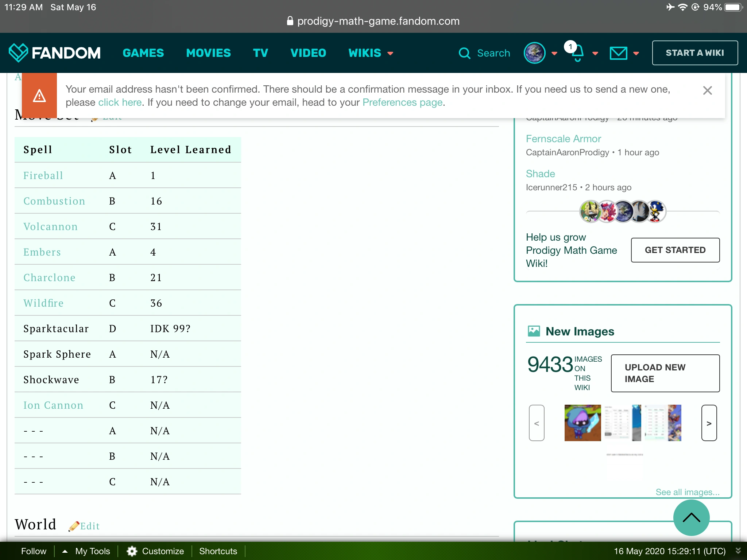This screenshot has width=747, height=560.
Task: Dismiss the email confirmation warning banner
Action: (707, 90)
